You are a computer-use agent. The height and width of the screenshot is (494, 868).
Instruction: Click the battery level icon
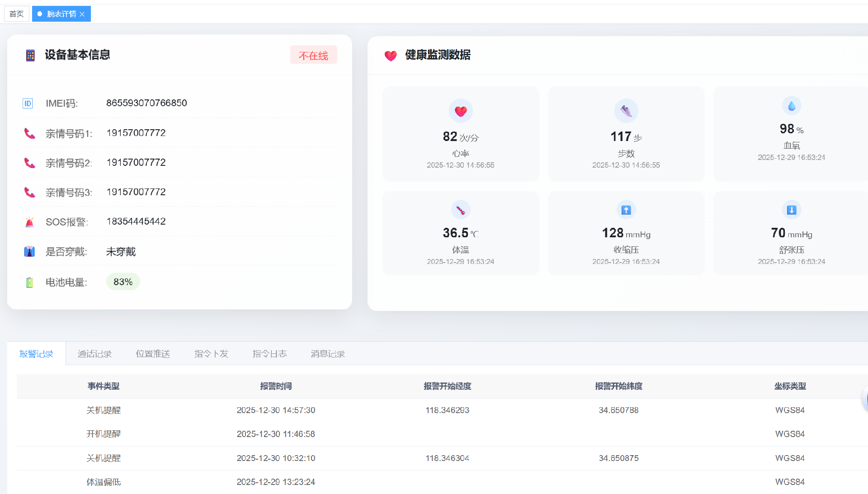(x=29, y=282)
